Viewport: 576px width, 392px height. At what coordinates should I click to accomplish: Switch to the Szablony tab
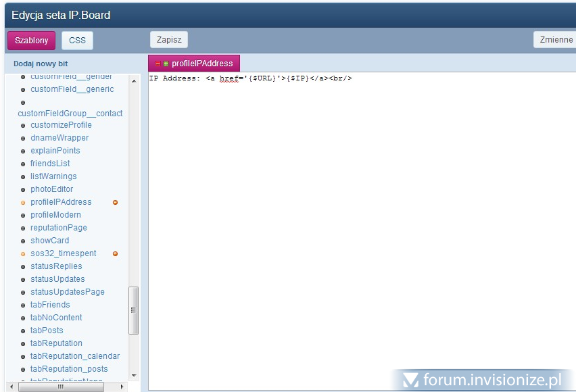[x=31, y=40]
